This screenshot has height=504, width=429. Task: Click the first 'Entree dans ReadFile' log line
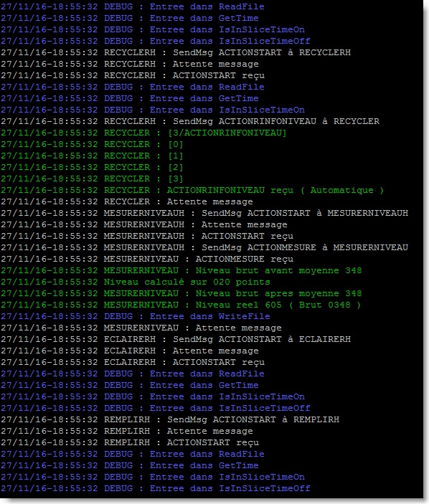133,6
